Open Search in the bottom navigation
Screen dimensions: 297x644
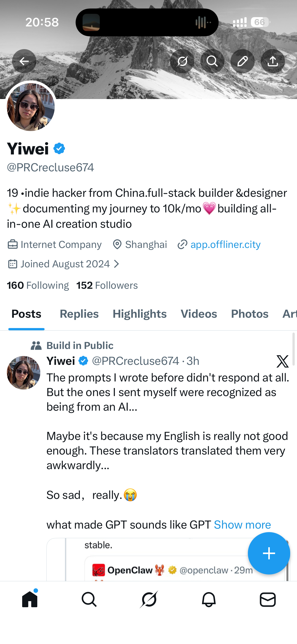coord(89,599)
